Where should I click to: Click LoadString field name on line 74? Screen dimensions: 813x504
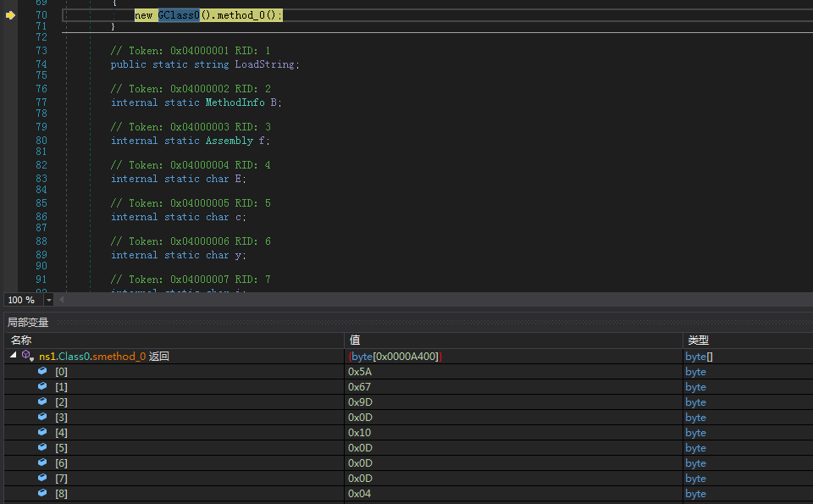tap(264, 64)
